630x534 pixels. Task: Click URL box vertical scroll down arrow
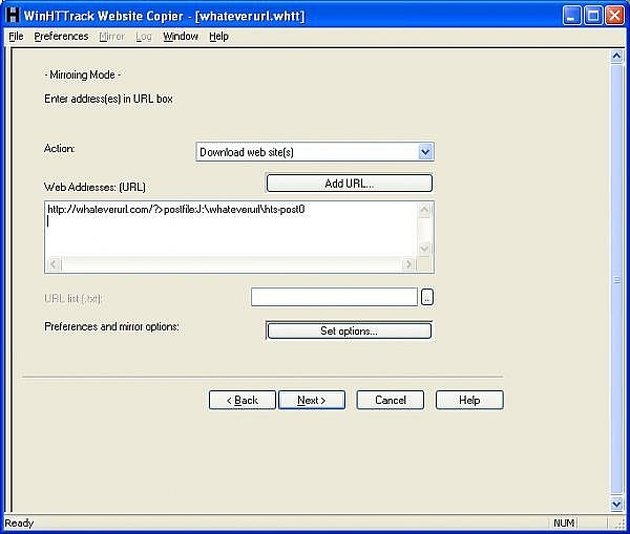(425, 248)
